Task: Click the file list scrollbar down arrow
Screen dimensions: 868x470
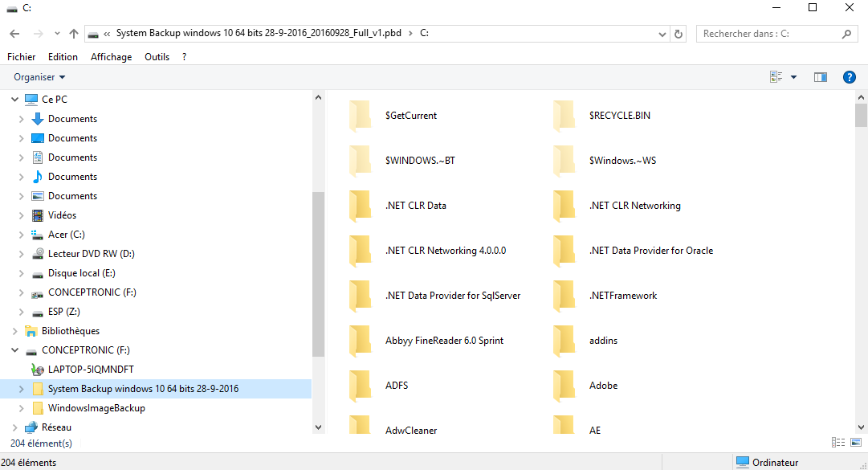Action: 861,427
